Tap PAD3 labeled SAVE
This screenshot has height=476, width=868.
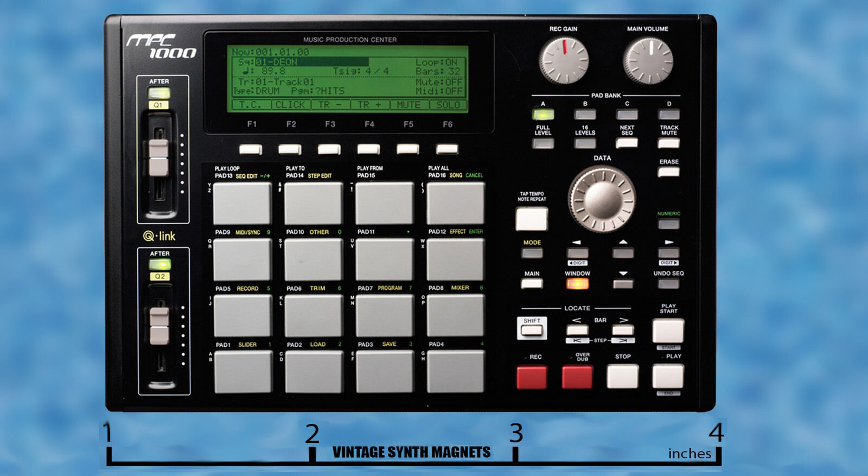coord(385,371)
